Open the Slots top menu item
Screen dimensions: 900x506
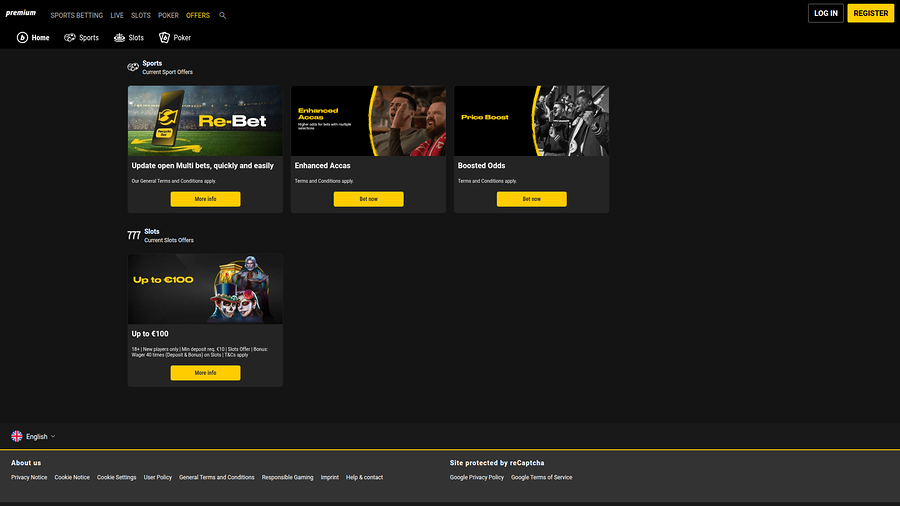(141, 15)
